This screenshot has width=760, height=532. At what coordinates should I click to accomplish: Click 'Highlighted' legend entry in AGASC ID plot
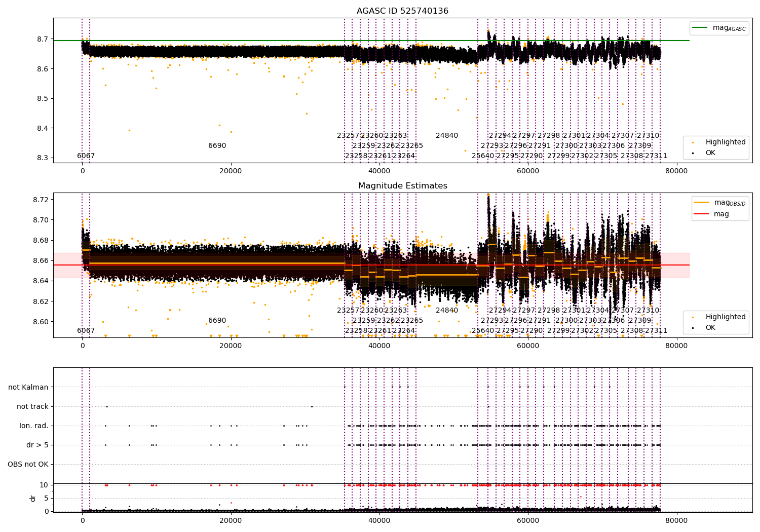(x=719, y=142)
